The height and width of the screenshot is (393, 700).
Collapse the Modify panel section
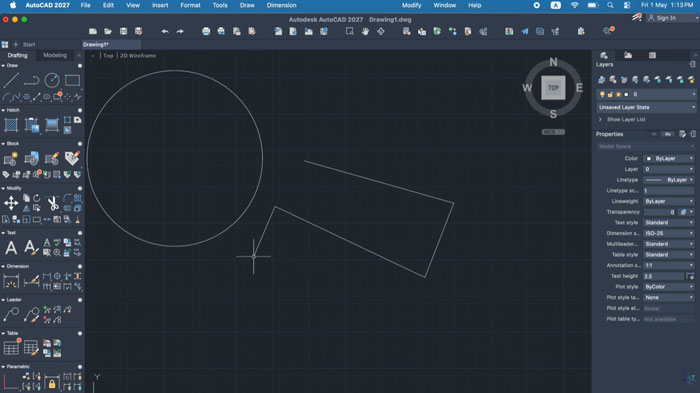3,188
